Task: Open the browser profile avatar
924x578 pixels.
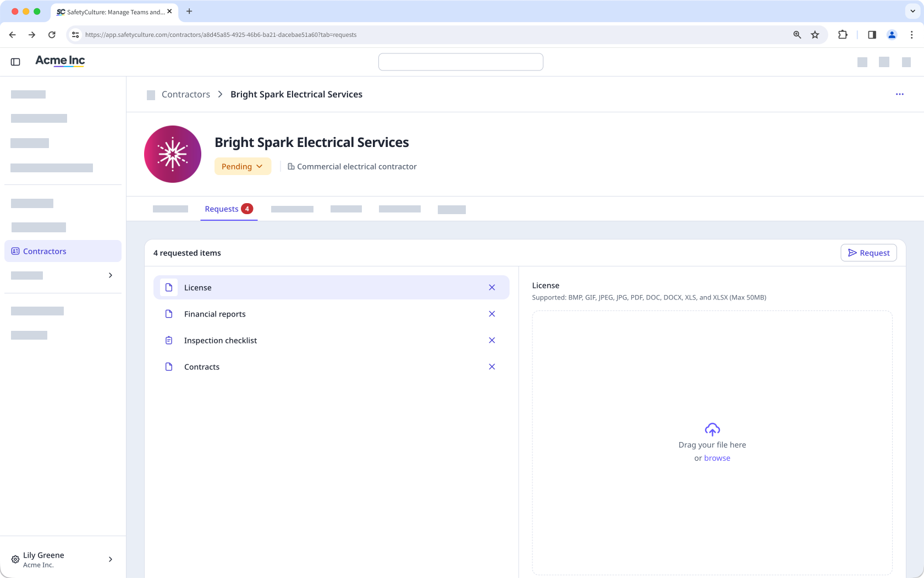Action: coord(892,35)
